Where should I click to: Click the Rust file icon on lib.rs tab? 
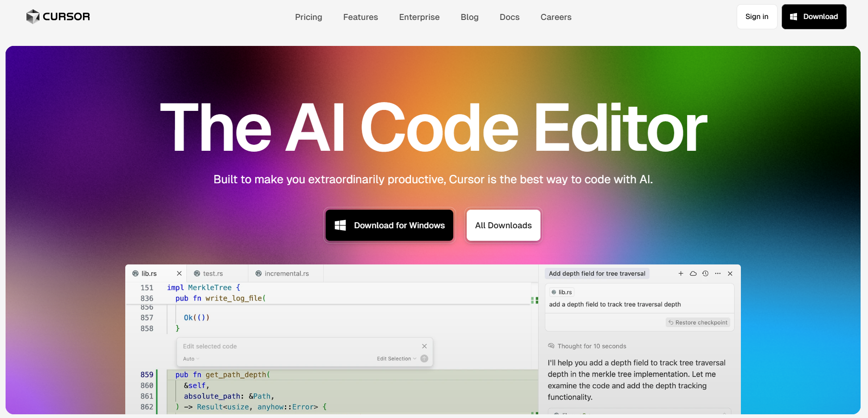135,274
